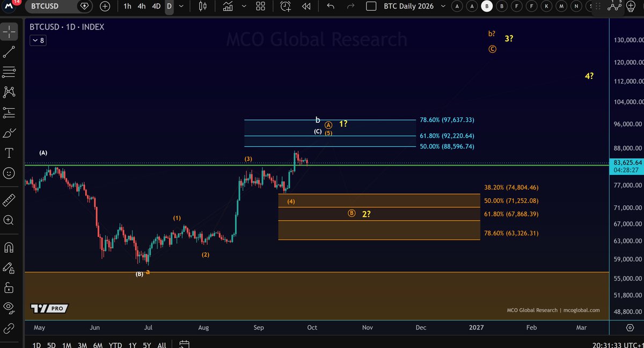Toggle lock all drawings
The height and width of the screenshot is (348, 644).
click(x=9, y=287)
